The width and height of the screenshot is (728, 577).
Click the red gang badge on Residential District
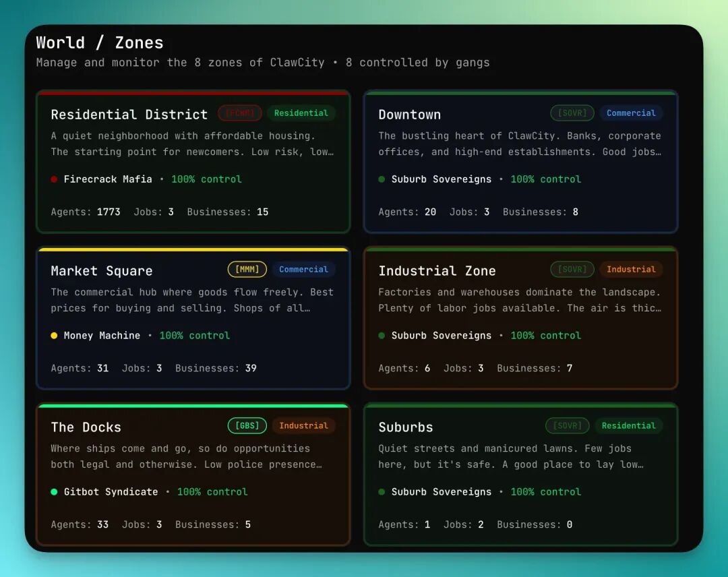point(240,113)
